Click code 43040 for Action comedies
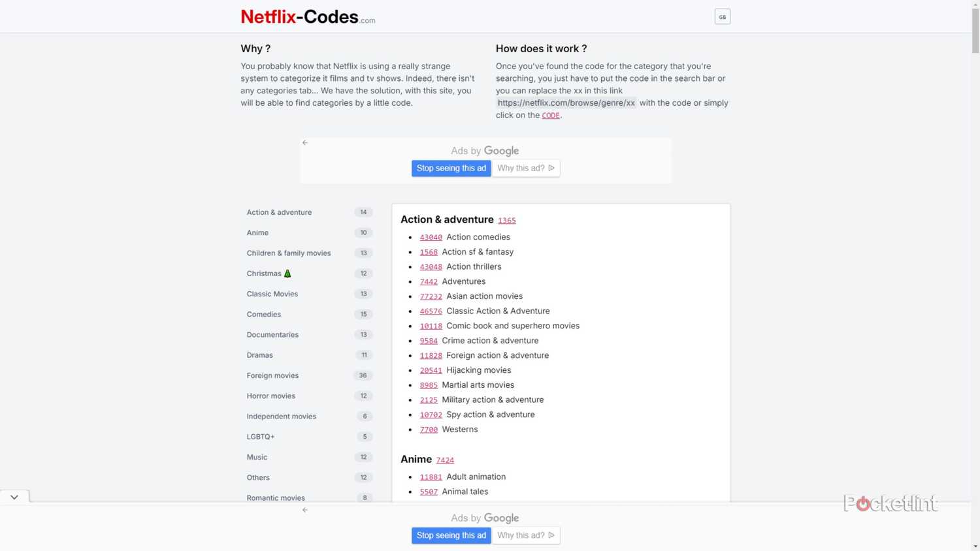 (431, 238)
